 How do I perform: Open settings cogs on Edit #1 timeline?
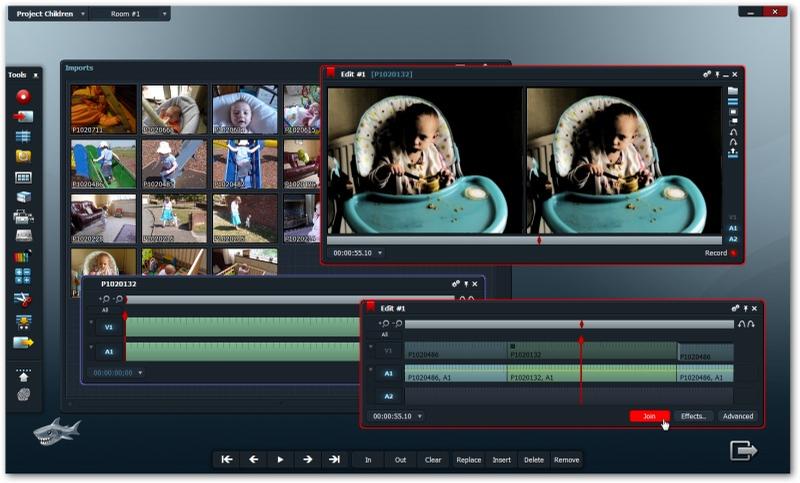tap(736, 308)
